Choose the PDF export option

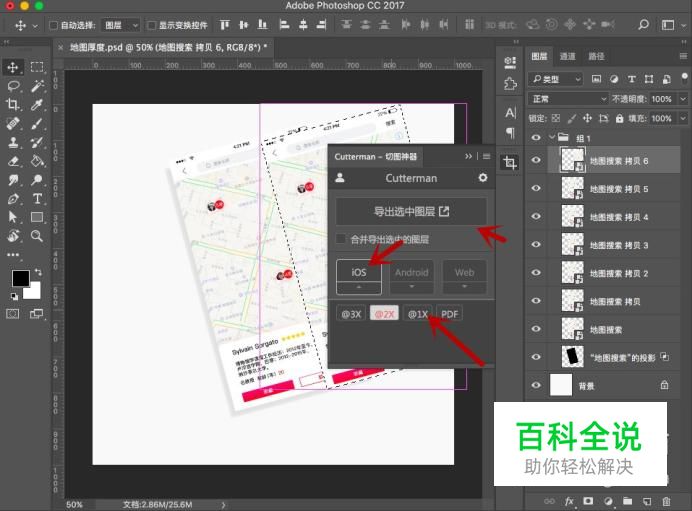[449, 314]
